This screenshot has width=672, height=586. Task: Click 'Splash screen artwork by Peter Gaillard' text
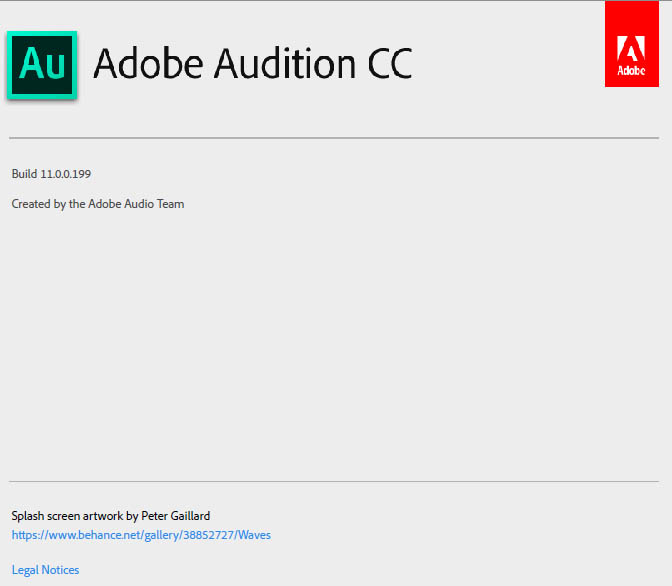point(111,516)
